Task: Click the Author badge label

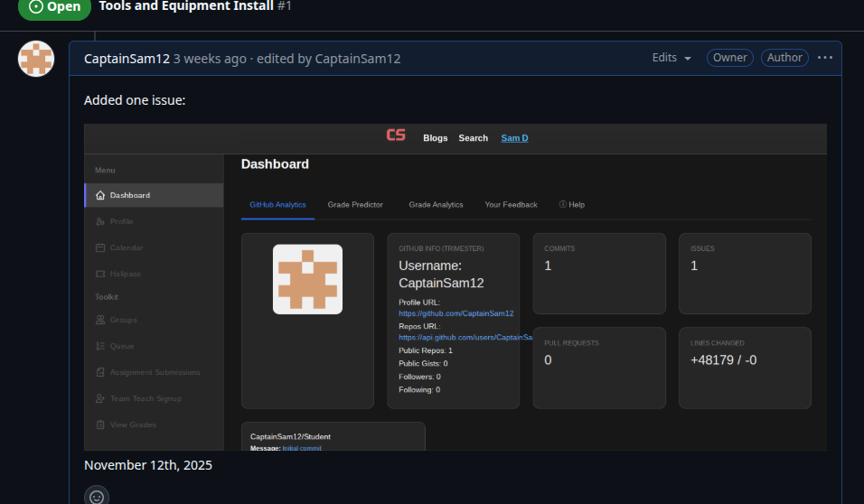Action: pyautogui.click(x=784, y=58)
